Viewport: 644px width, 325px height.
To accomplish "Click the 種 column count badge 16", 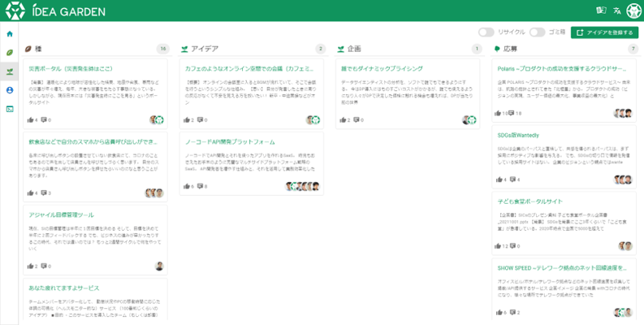I will coord(162,49).
